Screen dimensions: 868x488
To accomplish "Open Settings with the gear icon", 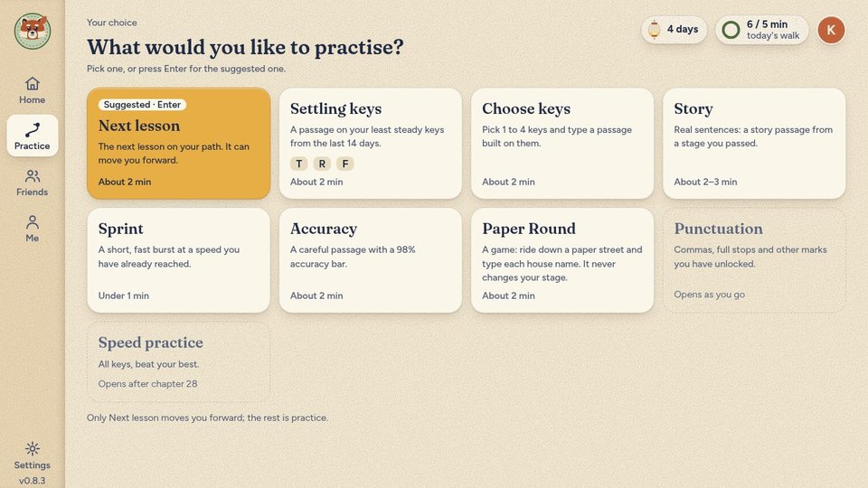I will pyautogui.click(x=33, y=455).
